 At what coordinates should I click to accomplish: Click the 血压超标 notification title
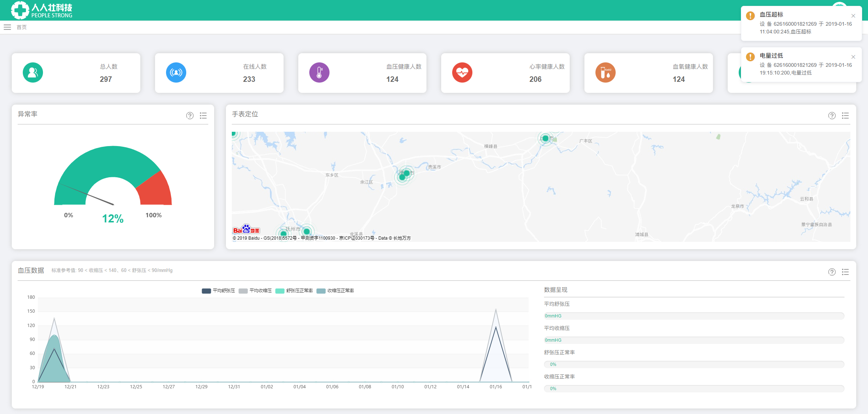771,15
